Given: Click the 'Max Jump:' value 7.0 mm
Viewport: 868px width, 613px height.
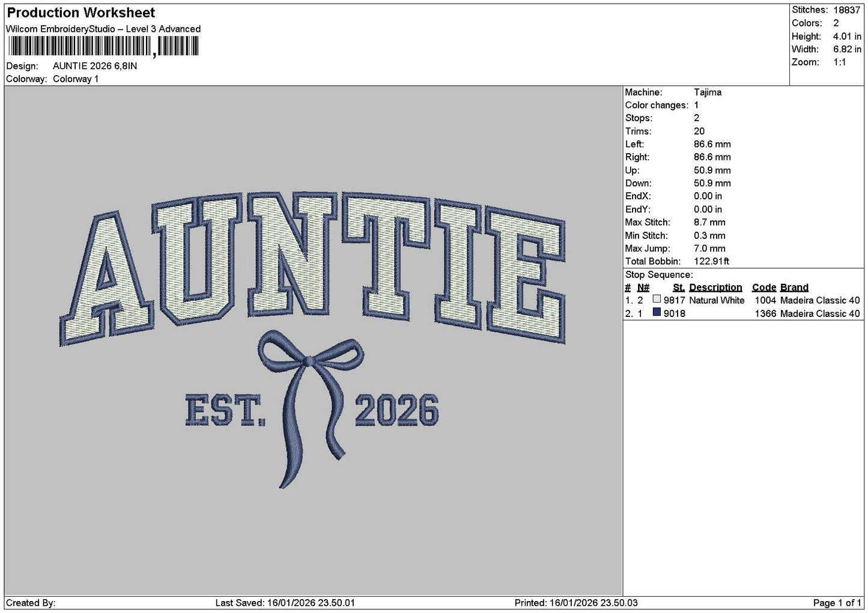Looking at the screenshot, I should 709,249.
